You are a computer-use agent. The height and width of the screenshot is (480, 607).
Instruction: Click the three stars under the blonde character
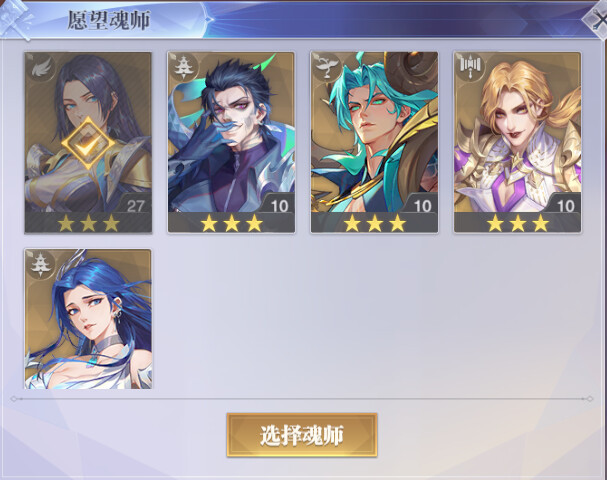click(518, 224)
